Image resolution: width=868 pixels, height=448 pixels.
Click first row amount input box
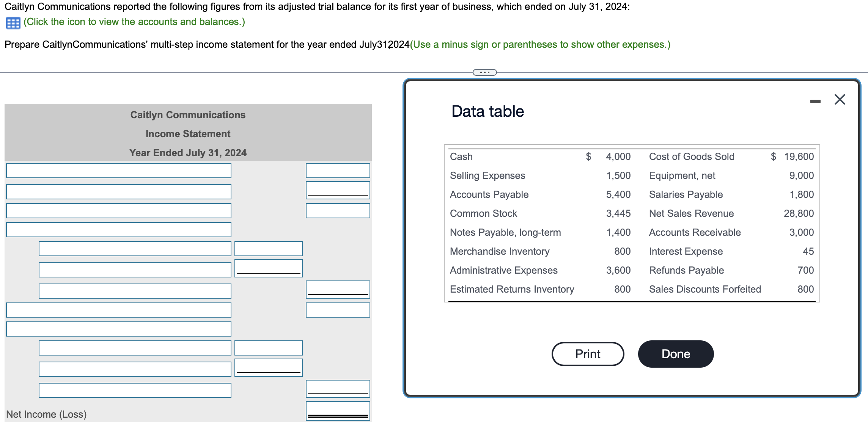[338, 171]
